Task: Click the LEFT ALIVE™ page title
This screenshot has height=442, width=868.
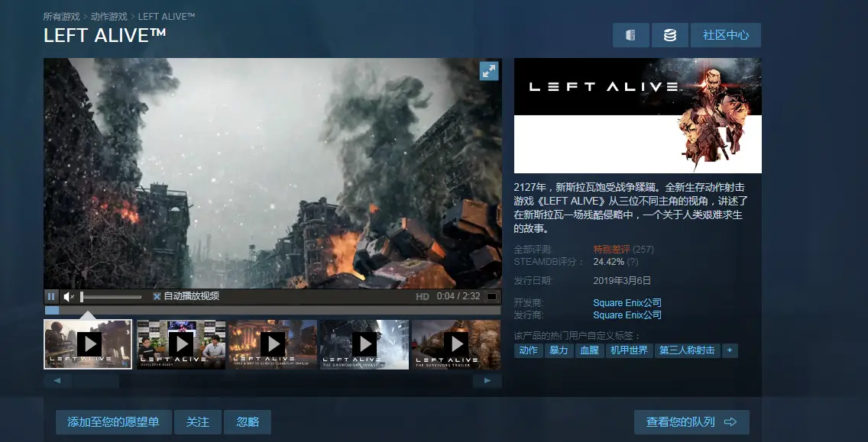Action: click(105, 35)
